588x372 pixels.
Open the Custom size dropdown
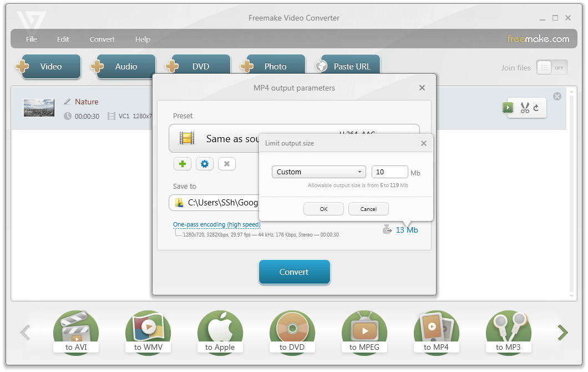318,172
